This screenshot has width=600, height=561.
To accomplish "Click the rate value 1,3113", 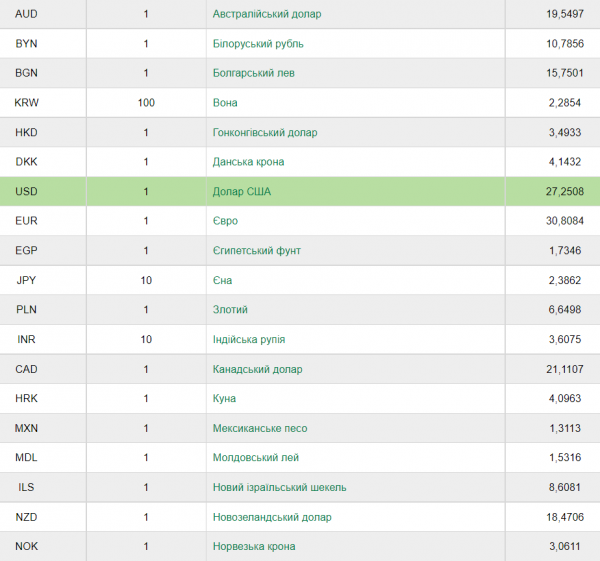I will tap(565, 428).
